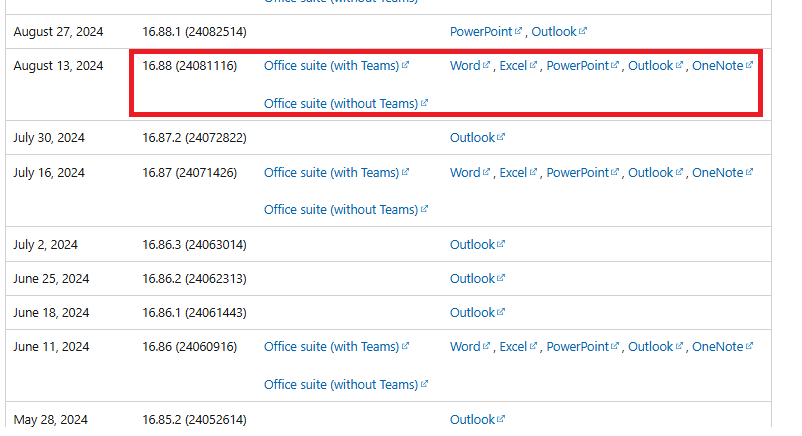Open Office suite (without Teams) for June 11
This screenshot has width=802, height=436.
(x=346, y=385)
